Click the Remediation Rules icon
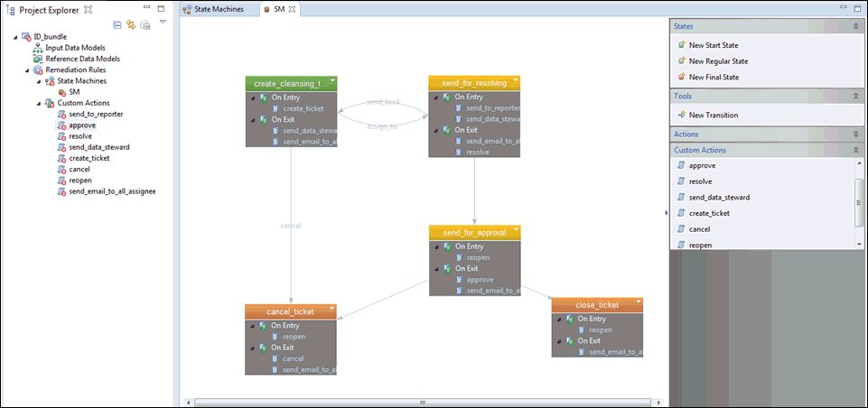The width and height of the screenshot is (868, 408). pyautogui.click(x=38, y=70)
